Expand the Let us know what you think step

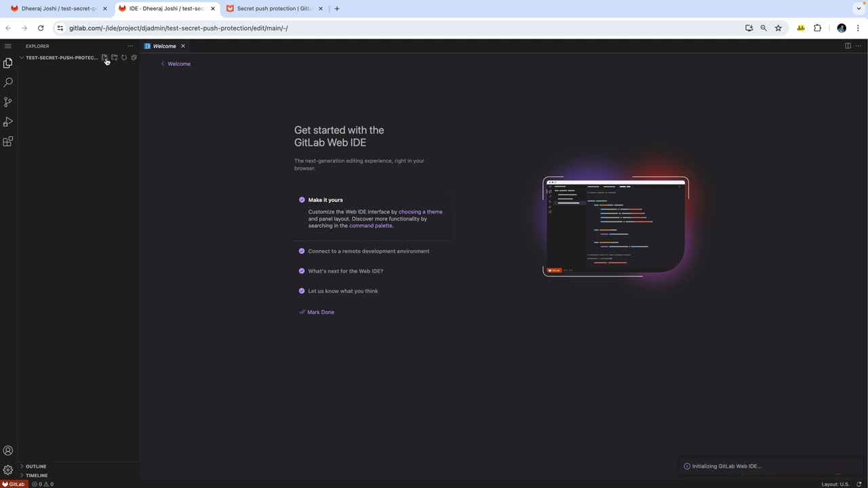(342, 291)
